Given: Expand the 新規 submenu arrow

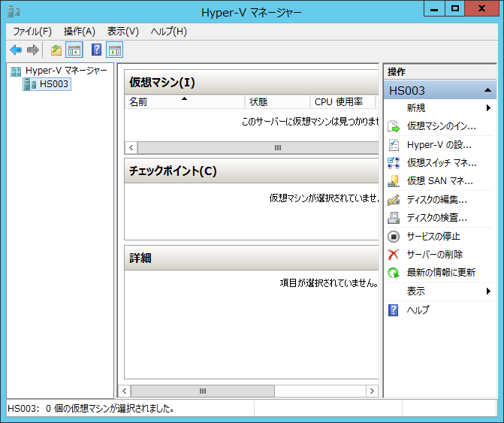Looking at the screenshot, I should pos(488,107).
